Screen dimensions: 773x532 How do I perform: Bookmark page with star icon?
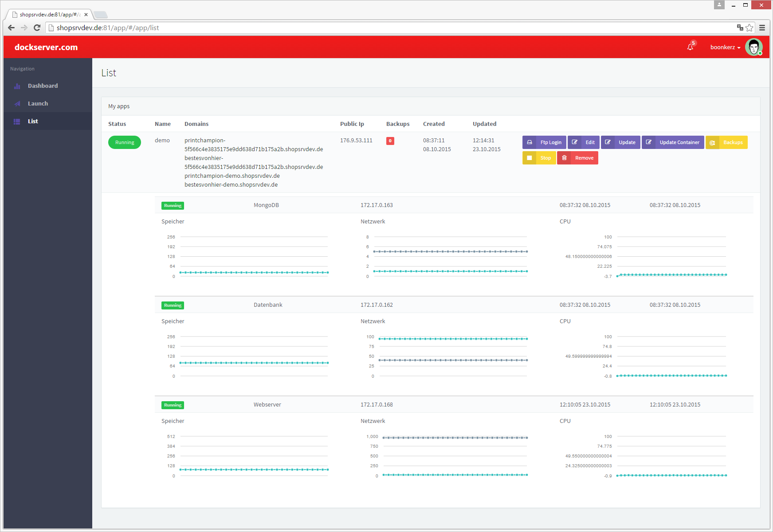click(x=749, y=27)
